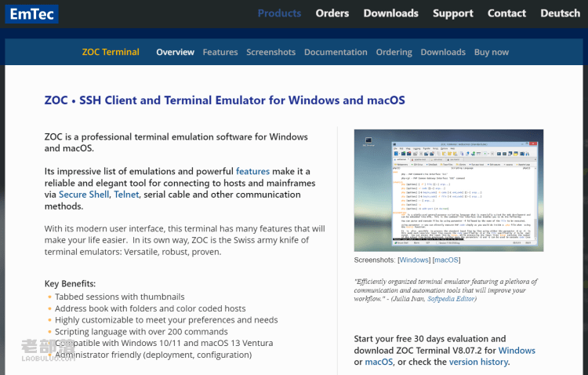Click 'Tabbed sessions with thumbnails' item
This screenshot has width=588, height=375.
pos(120,297)
